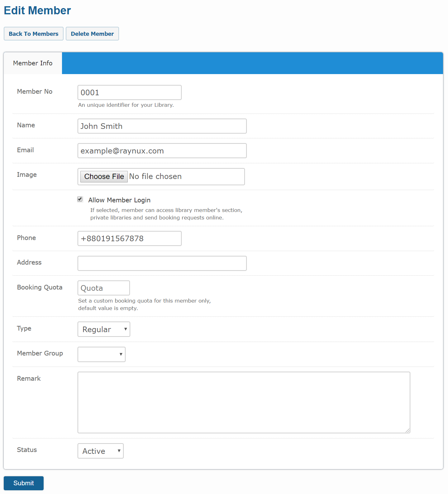Click the 'Allow Member Login' label text
This screenshot has height=494, width=448.
coord(119,200)
